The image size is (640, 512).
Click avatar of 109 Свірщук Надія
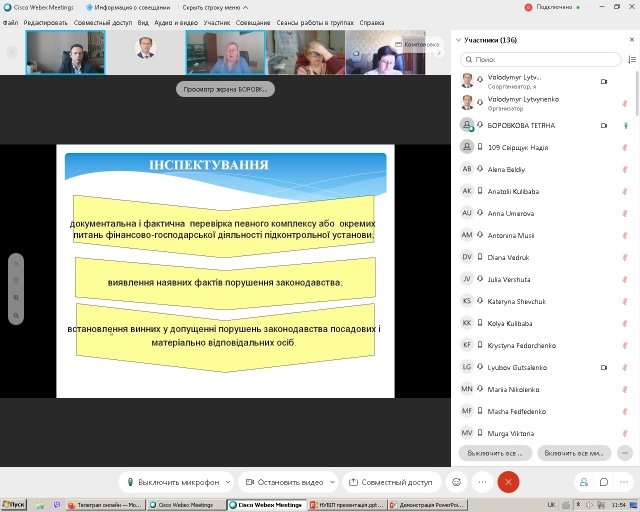click(x=467, y=147)
